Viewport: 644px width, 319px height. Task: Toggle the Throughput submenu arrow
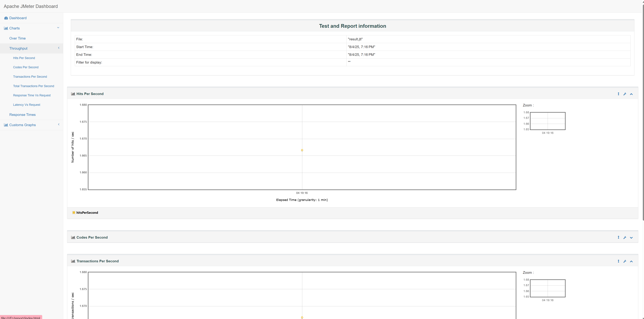pos(59,48)
